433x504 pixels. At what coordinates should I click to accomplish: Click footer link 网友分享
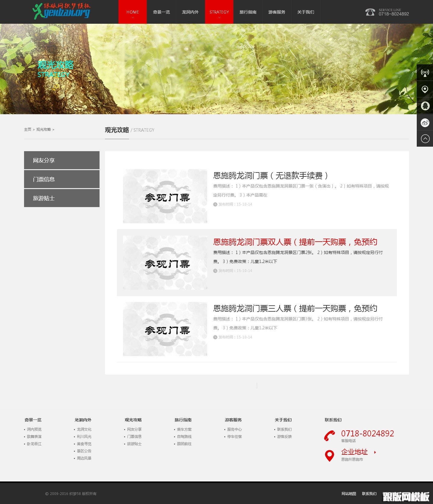point(134,429)
